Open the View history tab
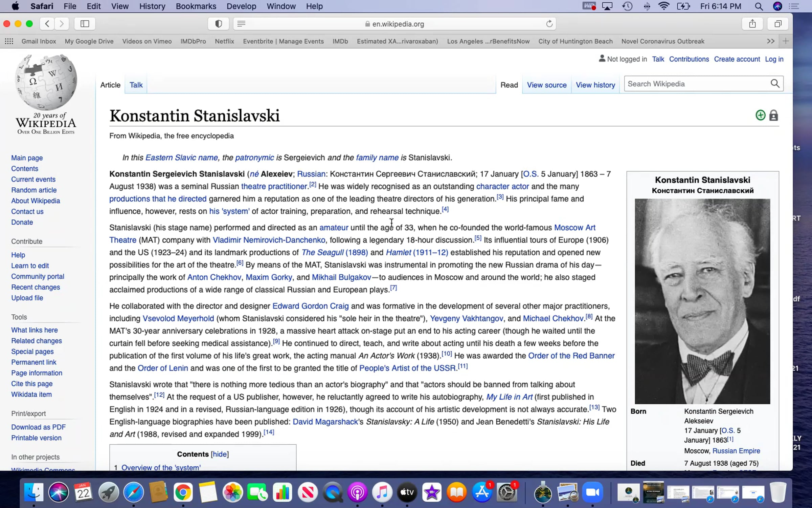The image size is (812, 508). 595,85
